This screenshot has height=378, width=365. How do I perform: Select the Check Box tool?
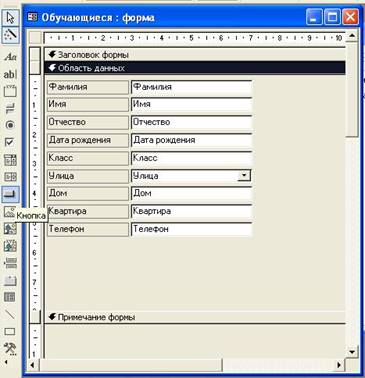click(x=10, y=142)
